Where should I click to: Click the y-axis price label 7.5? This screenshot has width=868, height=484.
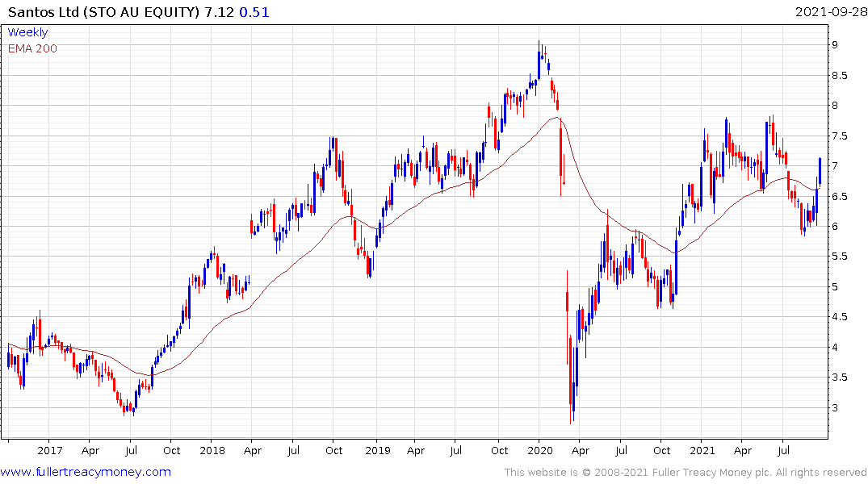coord(839,136)
